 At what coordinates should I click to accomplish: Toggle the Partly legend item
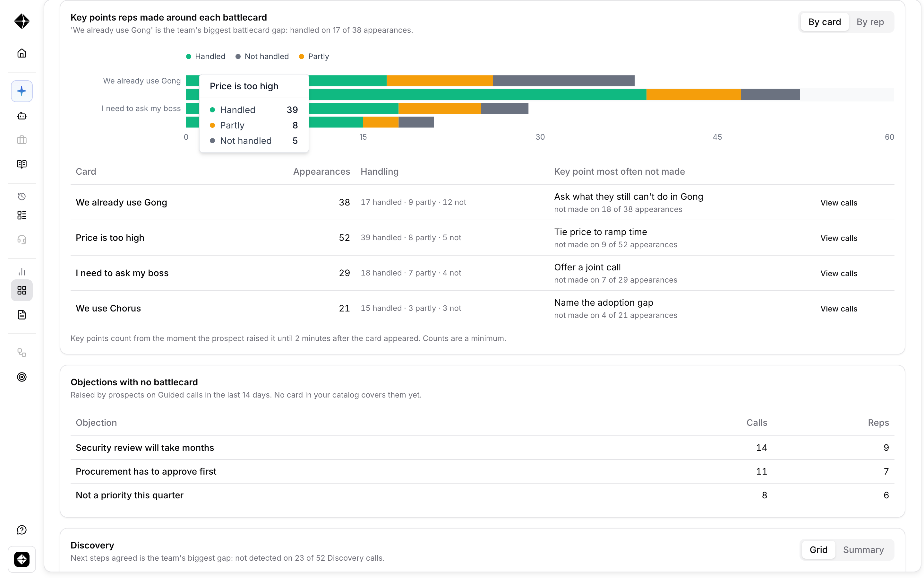pos(314,57)
